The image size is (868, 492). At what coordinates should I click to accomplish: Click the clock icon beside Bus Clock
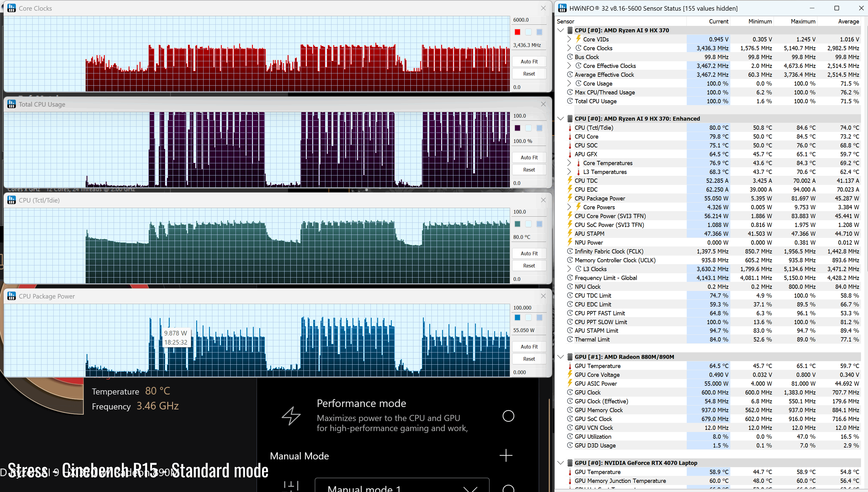(570, 57)
